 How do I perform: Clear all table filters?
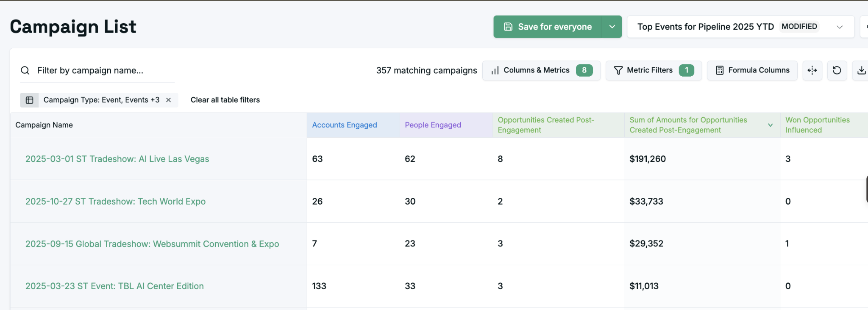[225, 100]
